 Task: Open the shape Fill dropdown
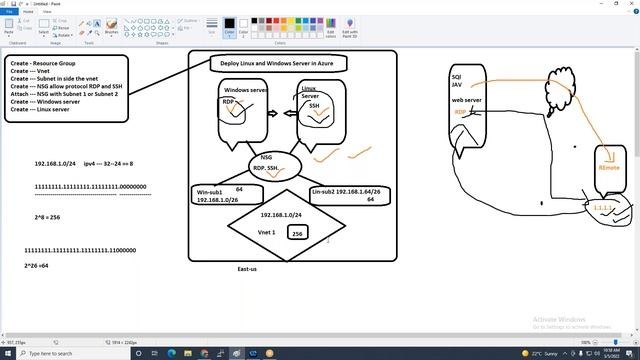184,28
